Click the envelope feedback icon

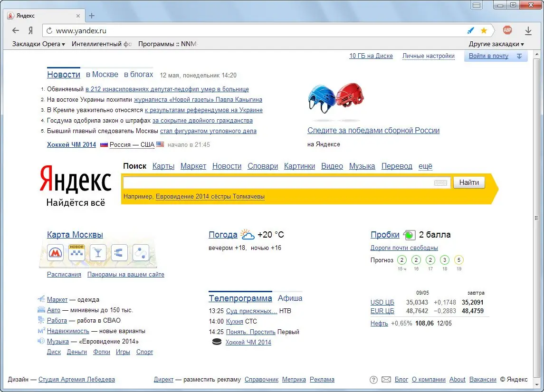tap(386, 380)
